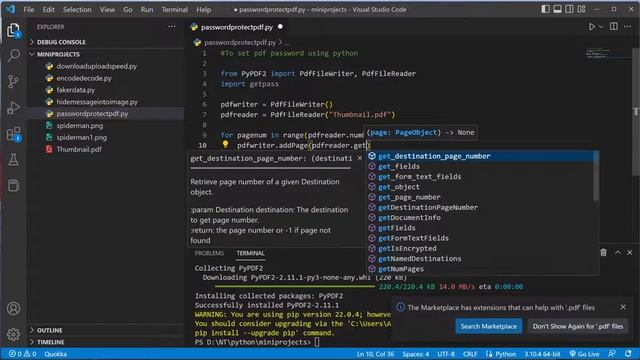Close the marketplace notification
The width and height of the screenshot is (640, 360).
[623, 307]
